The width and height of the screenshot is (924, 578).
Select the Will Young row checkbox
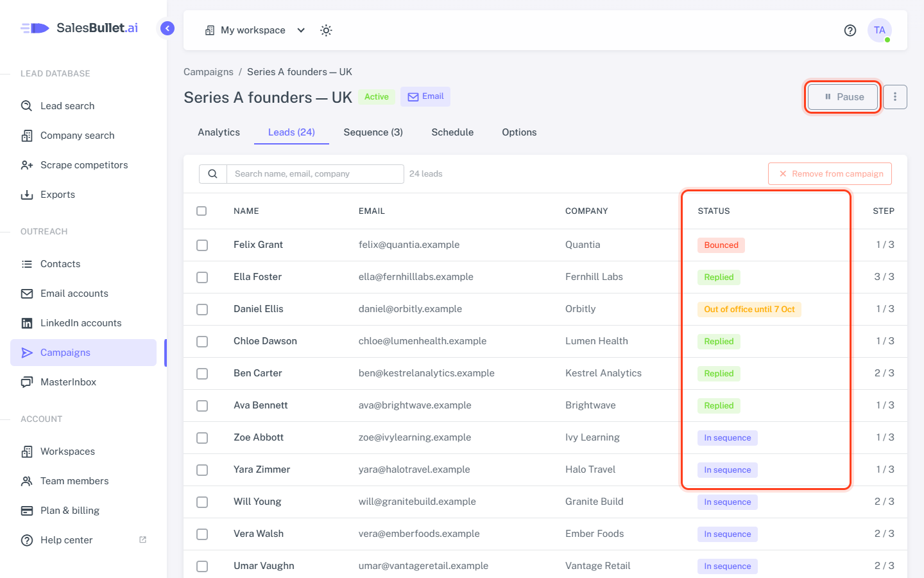[x=202, y=502]
